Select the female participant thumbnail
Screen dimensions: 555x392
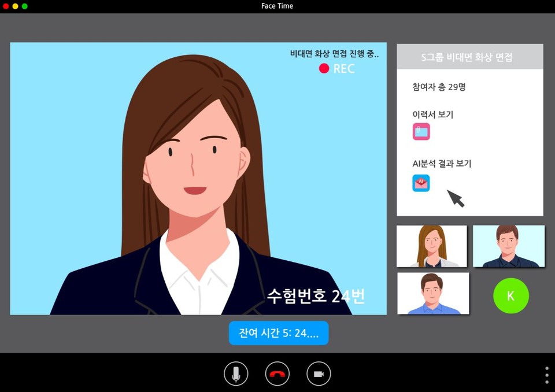coord(432,246)
